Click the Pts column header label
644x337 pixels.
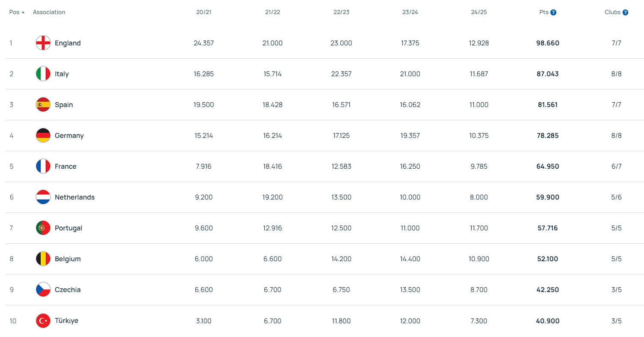click(544, 12)
